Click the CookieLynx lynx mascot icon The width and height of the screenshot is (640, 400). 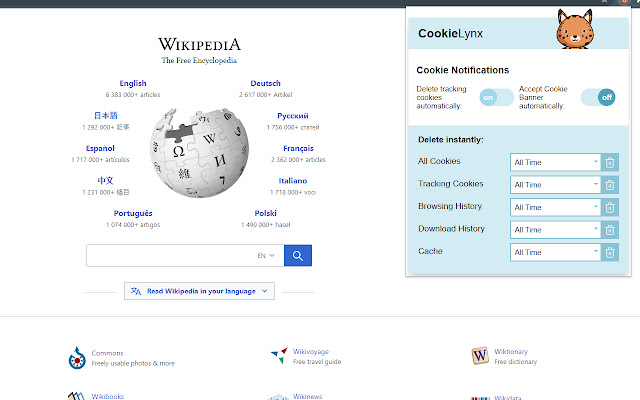(x=578, y=30)
